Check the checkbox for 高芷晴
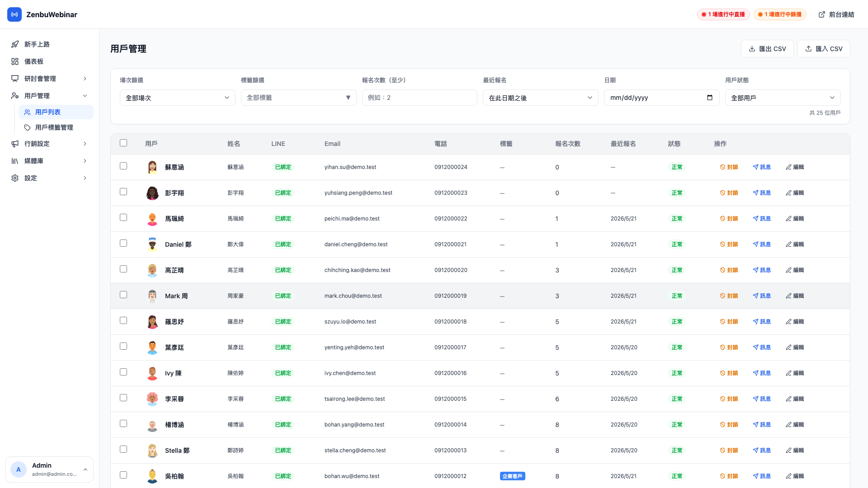Screen dimensions: 868x488 point(123,269)
